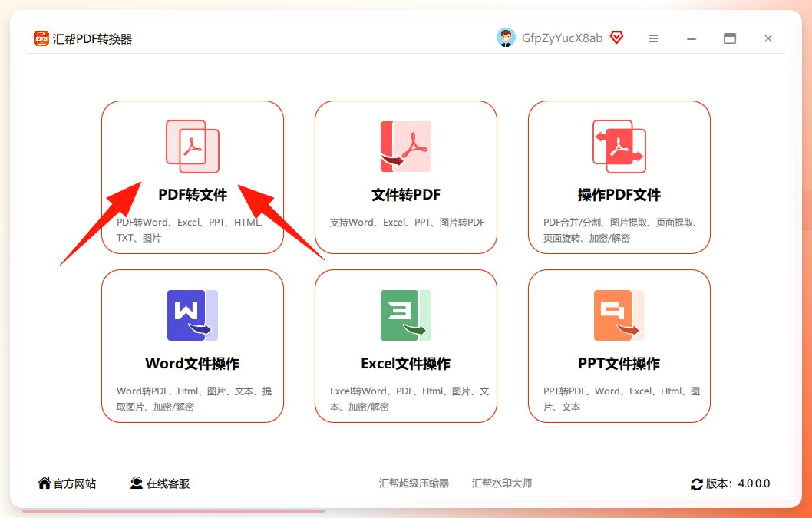Click description "支持Word、Excel、PPT、图片转PDF"
Viewport: 812px width, 518px height.
(407, 223)
